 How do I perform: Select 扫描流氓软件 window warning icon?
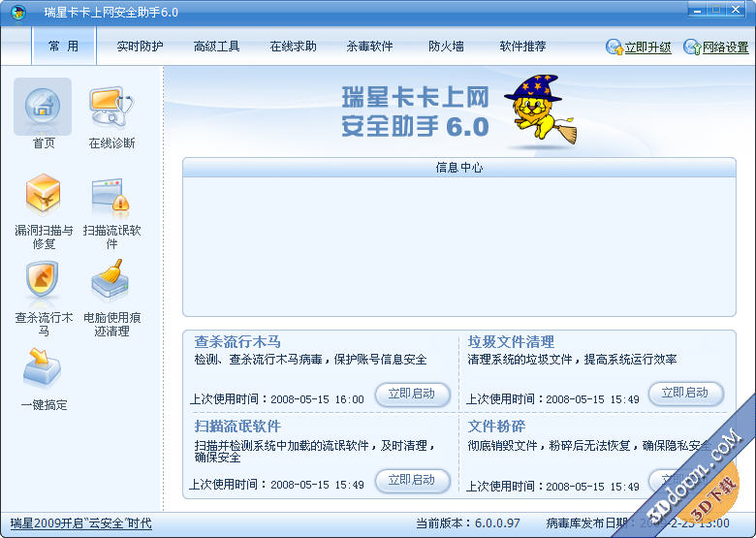(110, 195)
